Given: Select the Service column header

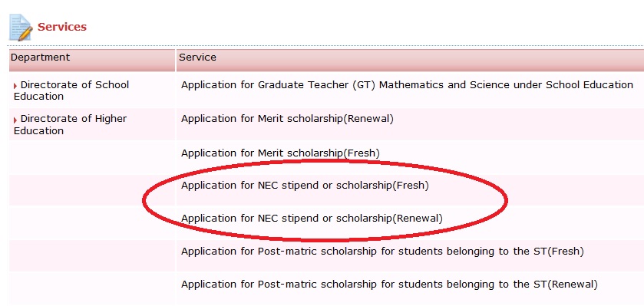Looking at the screenshot, I should point(411,61).
